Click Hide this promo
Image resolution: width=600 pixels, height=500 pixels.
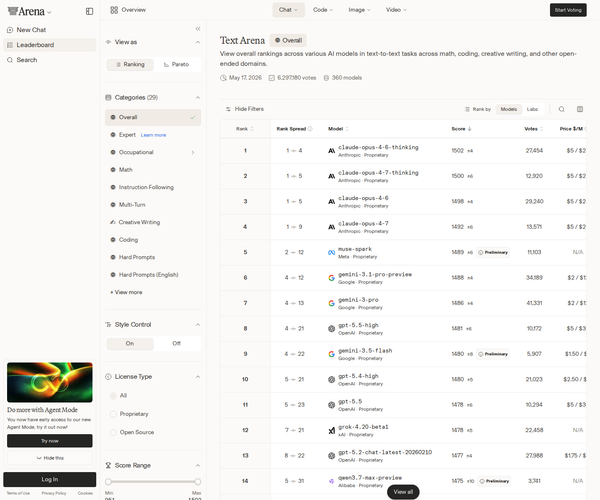[50, 458]
